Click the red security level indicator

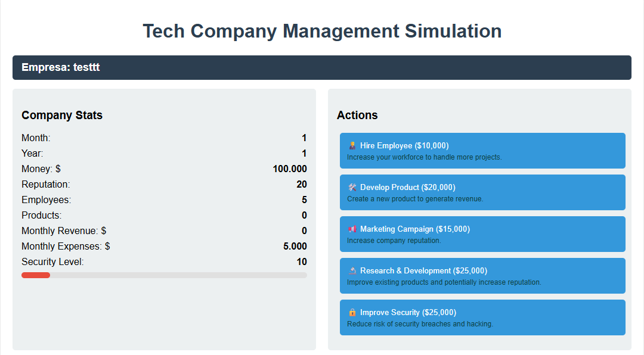pos(36,275)
